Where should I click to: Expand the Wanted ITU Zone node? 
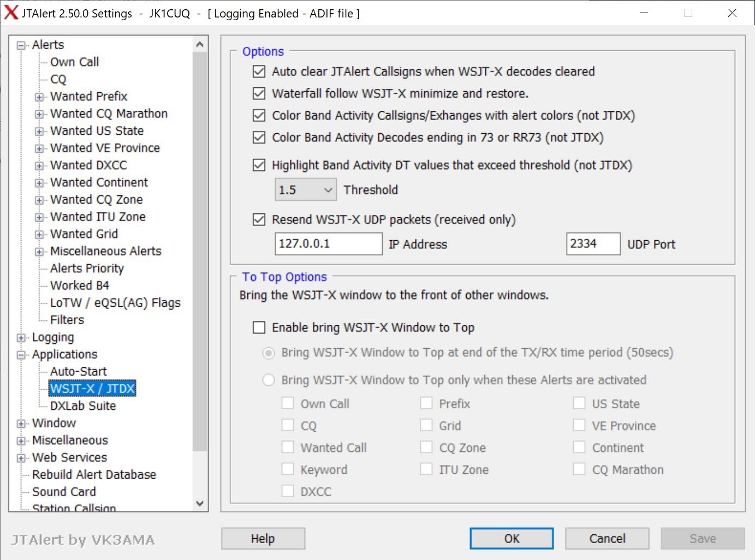coord(39,217)
